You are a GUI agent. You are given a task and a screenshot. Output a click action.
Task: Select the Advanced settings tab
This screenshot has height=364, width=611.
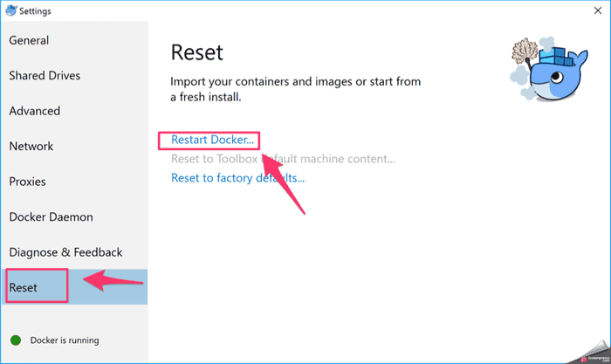(x=35, y=111)
